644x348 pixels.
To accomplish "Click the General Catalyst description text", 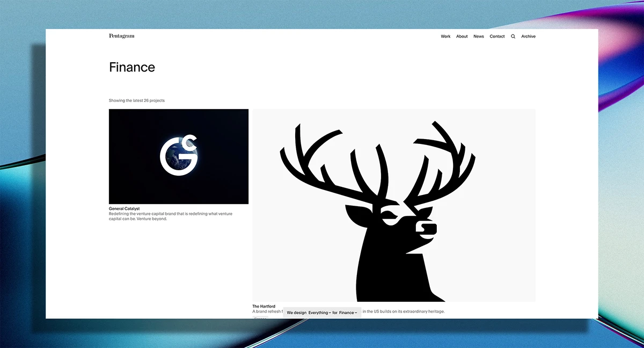I will coord(171,216).
